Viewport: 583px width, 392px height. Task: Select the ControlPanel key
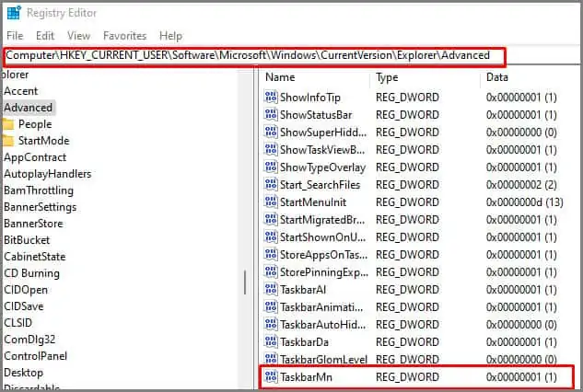click(35, 356)
